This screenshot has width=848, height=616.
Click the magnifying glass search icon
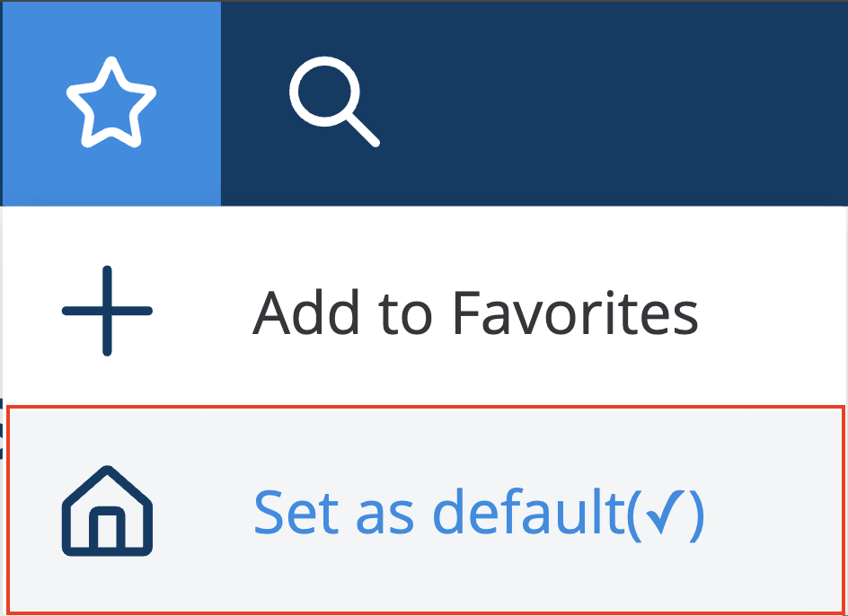point(333,101)
